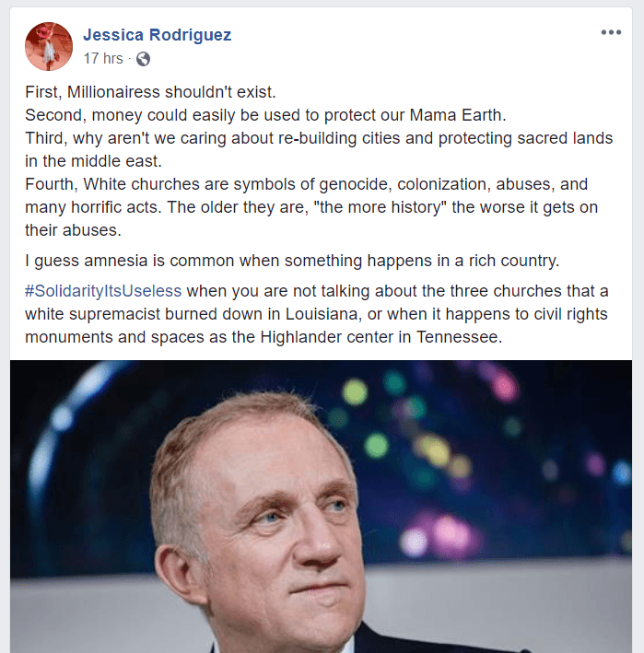
Task: Open the post permalink via '17 hrs' timestamp
Action: [102, 58]
